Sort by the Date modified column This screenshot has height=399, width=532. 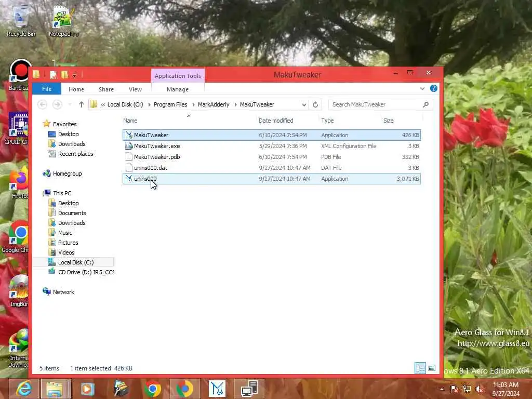click(276, 121)
